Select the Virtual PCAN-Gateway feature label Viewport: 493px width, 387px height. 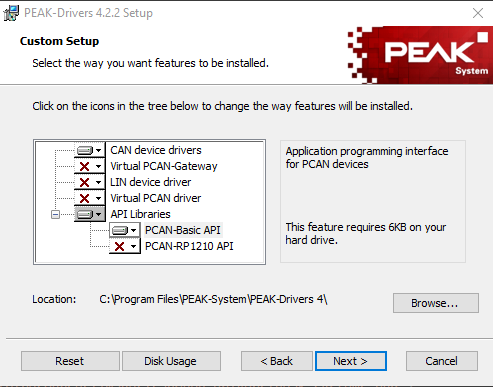(x=164, y=166)
